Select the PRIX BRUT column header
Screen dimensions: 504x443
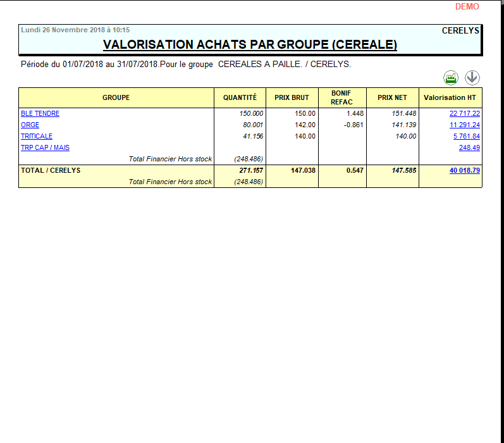(292, 98)
